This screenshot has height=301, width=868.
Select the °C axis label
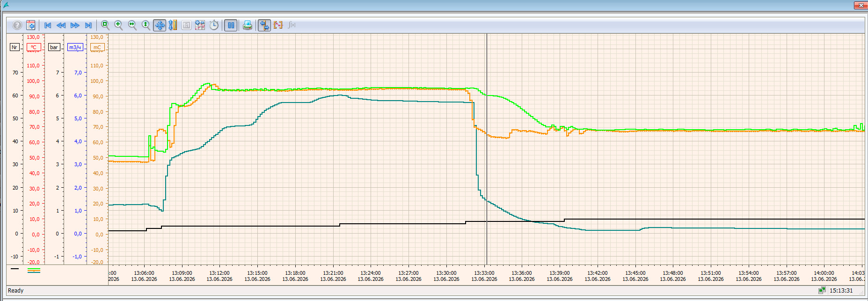coord(34,47)
